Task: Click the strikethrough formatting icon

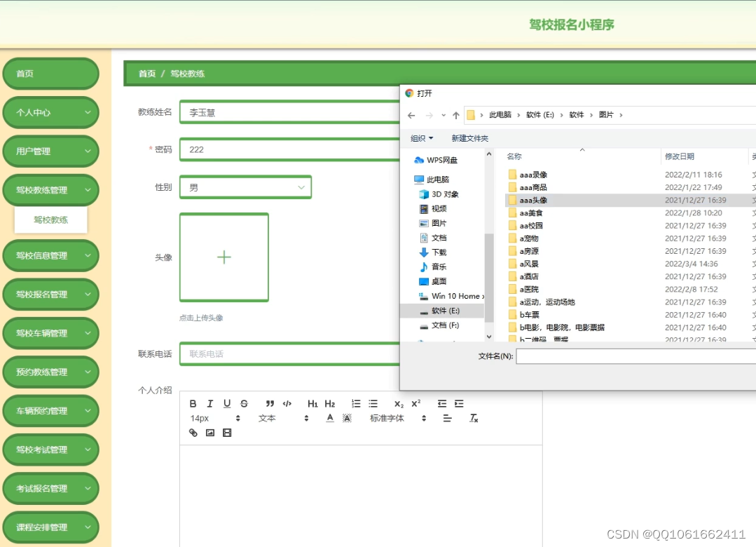Action: pyautogui.click(x=243, y=403)
